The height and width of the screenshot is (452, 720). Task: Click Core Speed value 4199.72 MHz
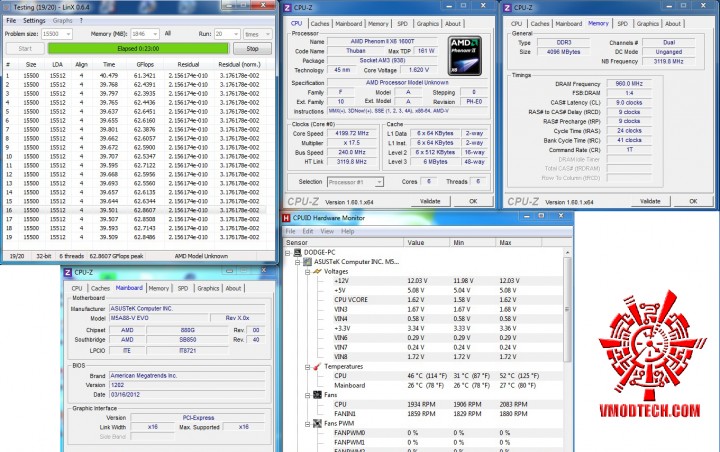pos(352,133)
